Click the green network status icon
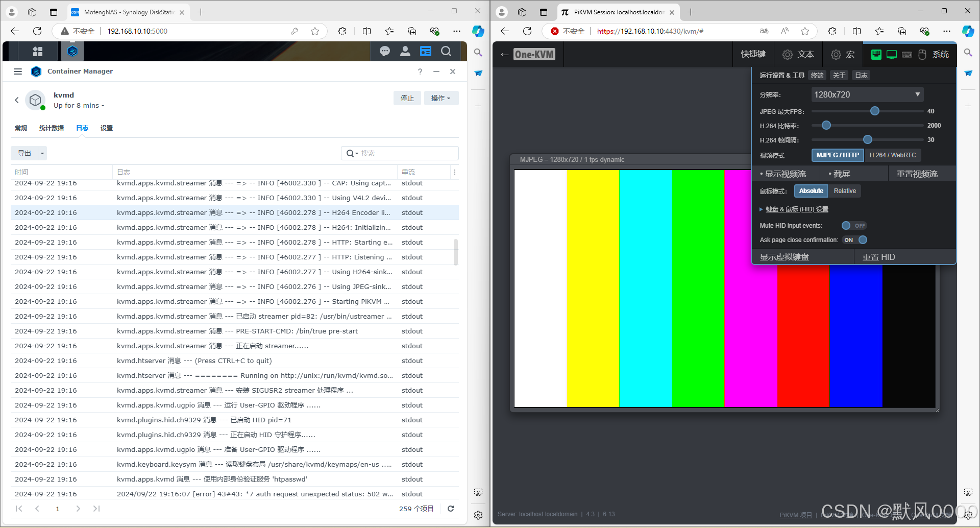 (876, 55)
